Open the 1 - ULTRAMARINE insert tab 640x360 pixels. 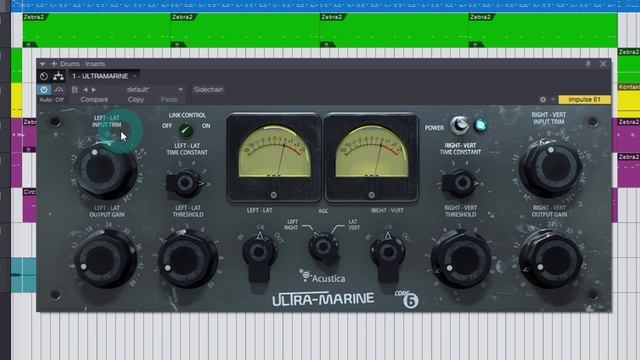coord(100,76)
